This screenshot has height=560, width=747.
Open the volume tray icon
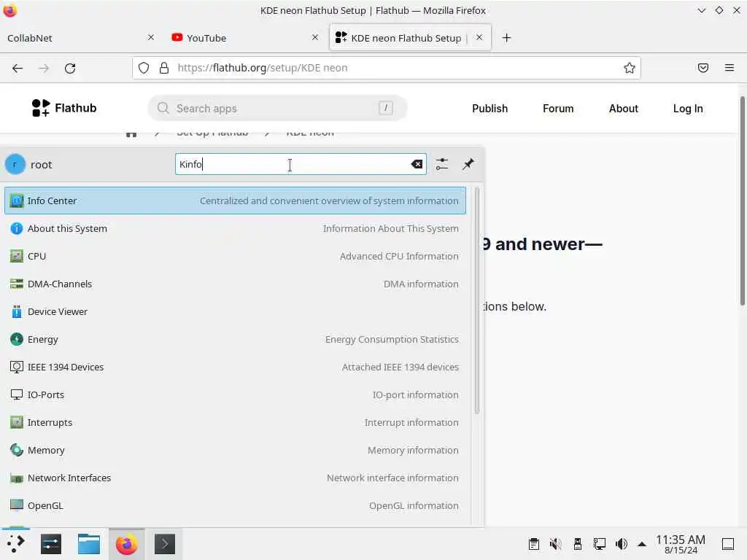click(622, 544)
